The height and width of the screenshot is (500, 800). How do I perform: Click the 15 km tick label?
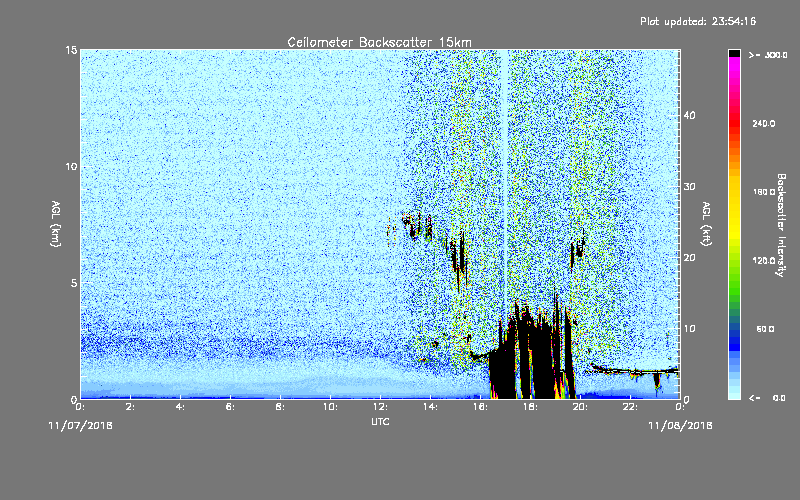pyautogui.click(x=71, y=50)
